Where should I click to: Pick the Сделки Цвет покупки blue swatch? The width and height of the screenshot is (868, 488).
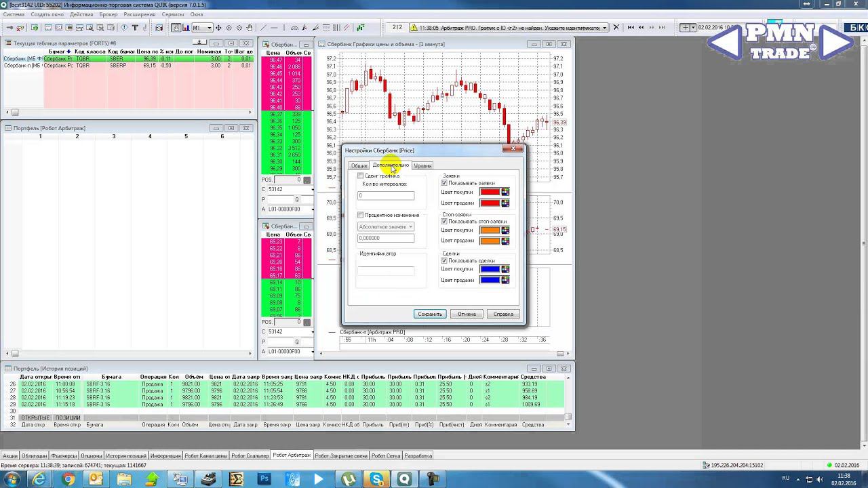click(x=490, y=269)
